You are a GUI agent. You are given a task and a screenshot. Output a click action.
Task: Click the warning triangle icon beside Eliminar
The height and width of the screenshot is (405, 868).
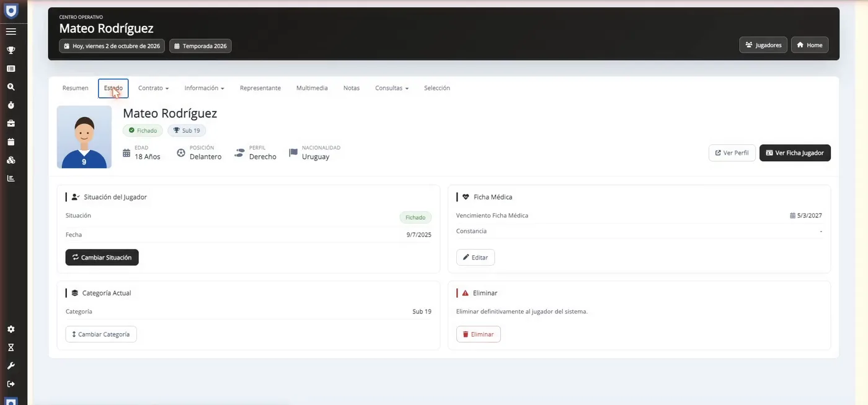[466, 293]
